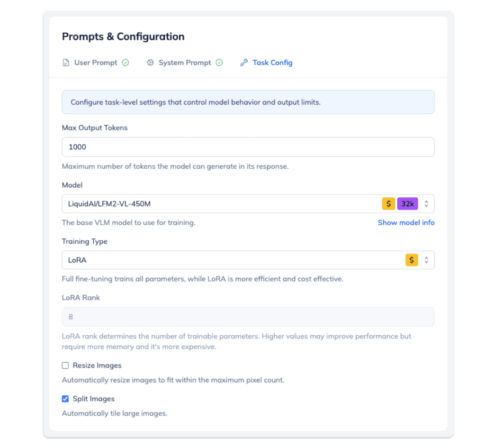This screenshot has width=485, height=448.
Task: Switch to the User Prompt tab
Action: click(96, 63)
